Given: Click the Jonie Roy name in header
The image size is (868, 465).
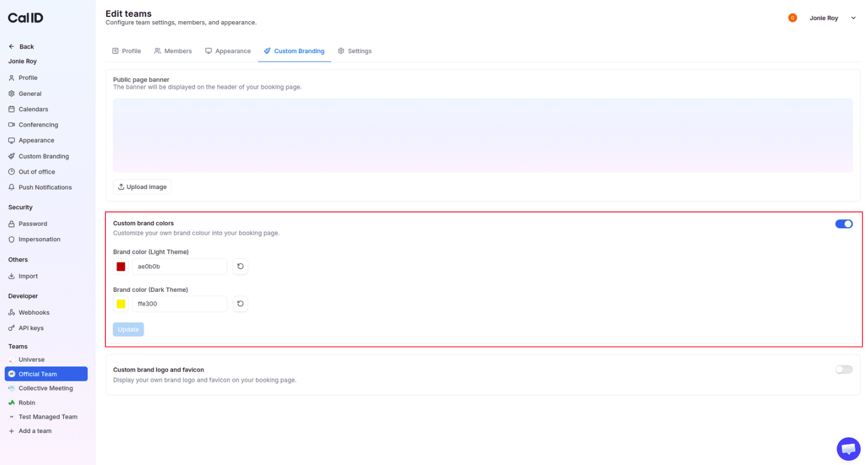Looking at the screenshot, I should [823, 18].
